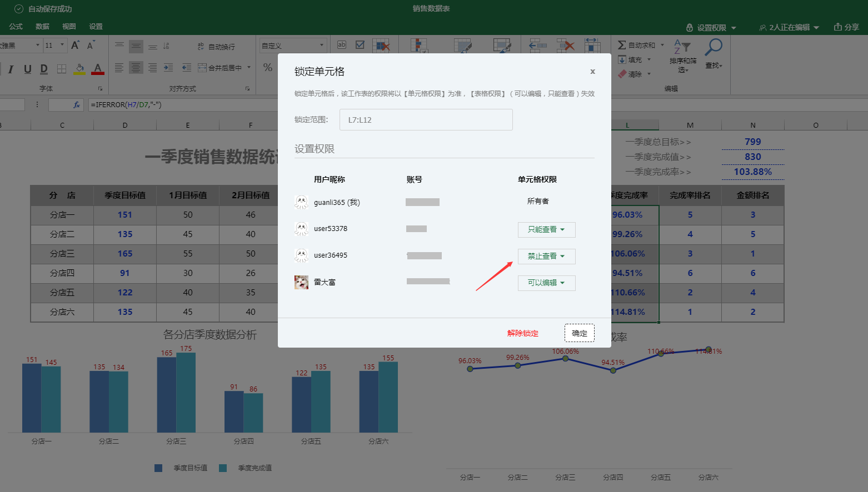Open 禁止查看 dropdown for user36495

tap(546, 257)
